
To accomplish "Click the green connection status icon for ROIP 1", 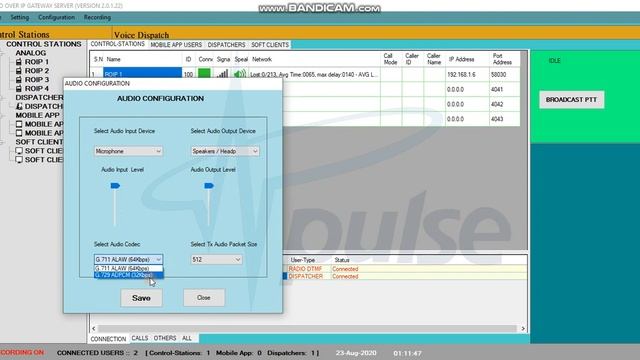I will [x=204, y=73].
